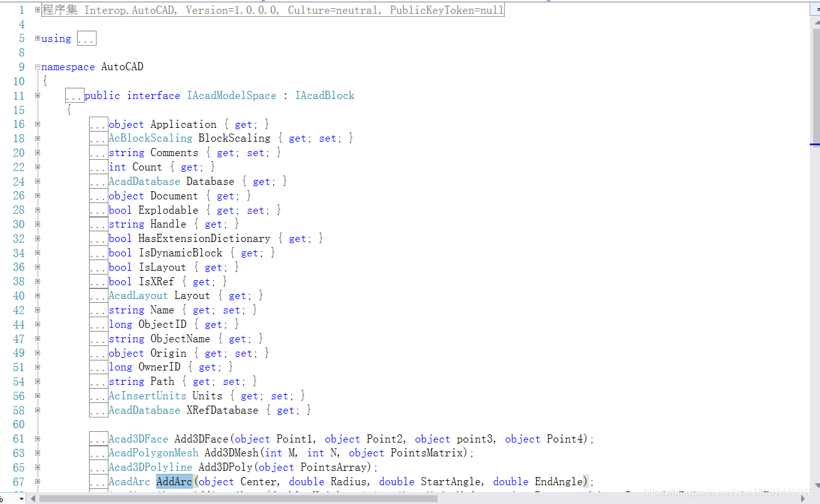This screenshot has height=504, width=820.
Task: Click the Add3DPoly method name
Action: pos(226,467)
